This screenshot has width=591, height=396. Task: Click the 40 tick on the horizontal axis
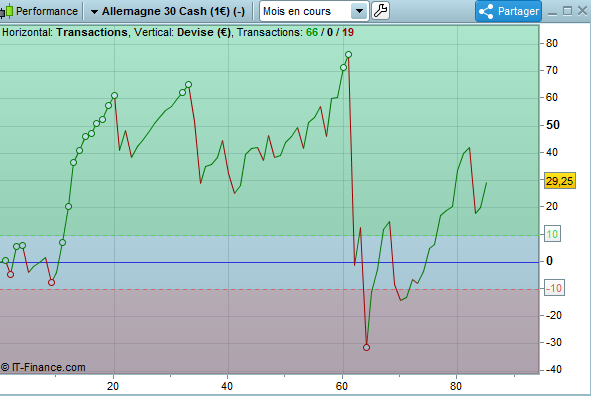(227, 386)
